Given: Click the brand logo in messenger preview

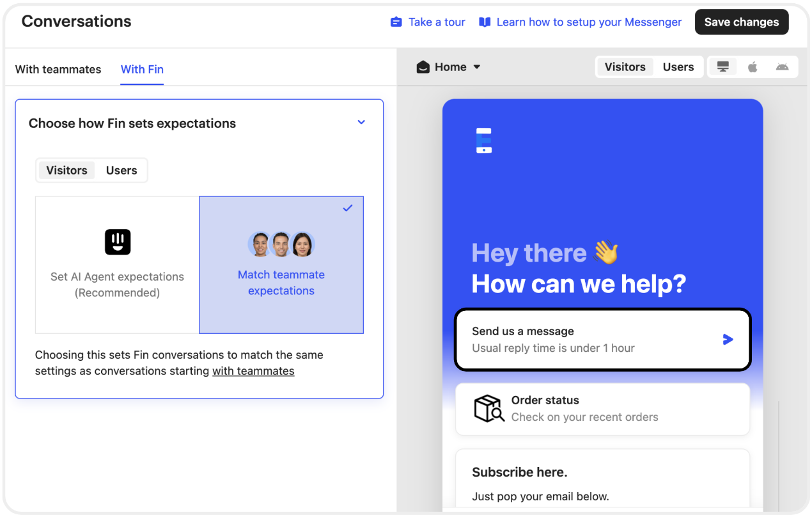Looking at the screenshot, I should pyautogui.click(x=484, y=141).
